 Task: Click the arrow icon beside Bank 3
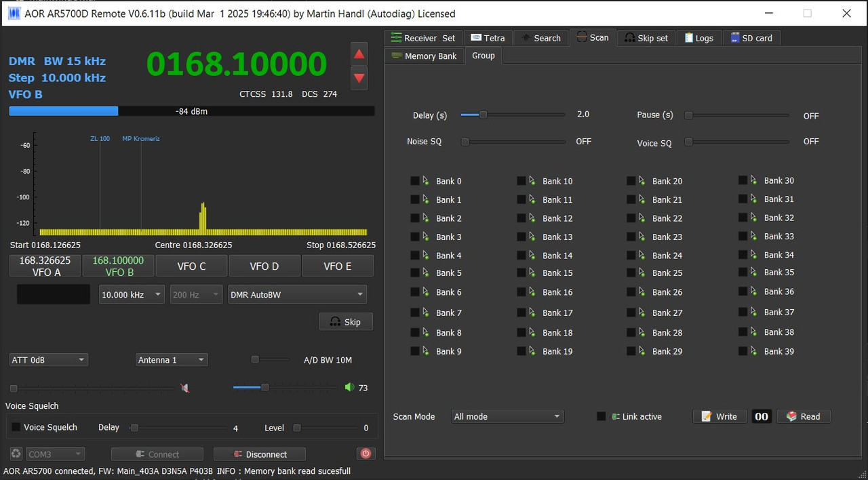coord(426,236)
